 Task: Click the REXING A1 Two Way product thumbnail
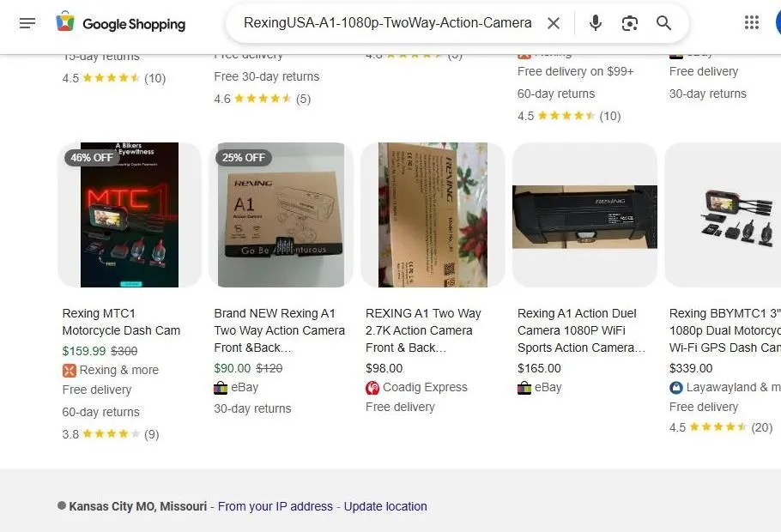(433, 214)
